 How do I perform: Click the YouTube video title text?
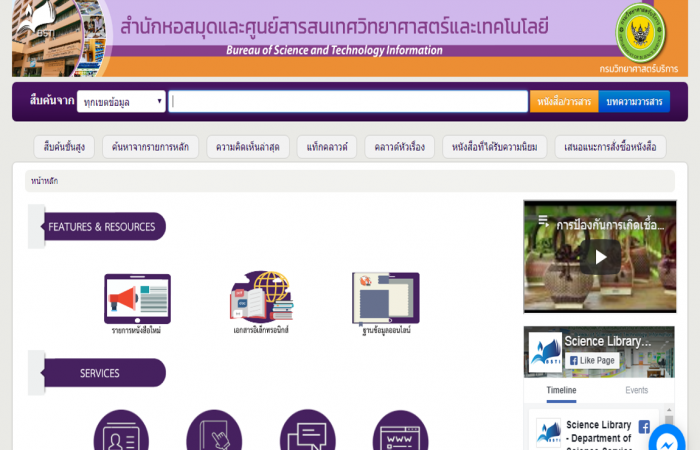(x=610, y=225)
